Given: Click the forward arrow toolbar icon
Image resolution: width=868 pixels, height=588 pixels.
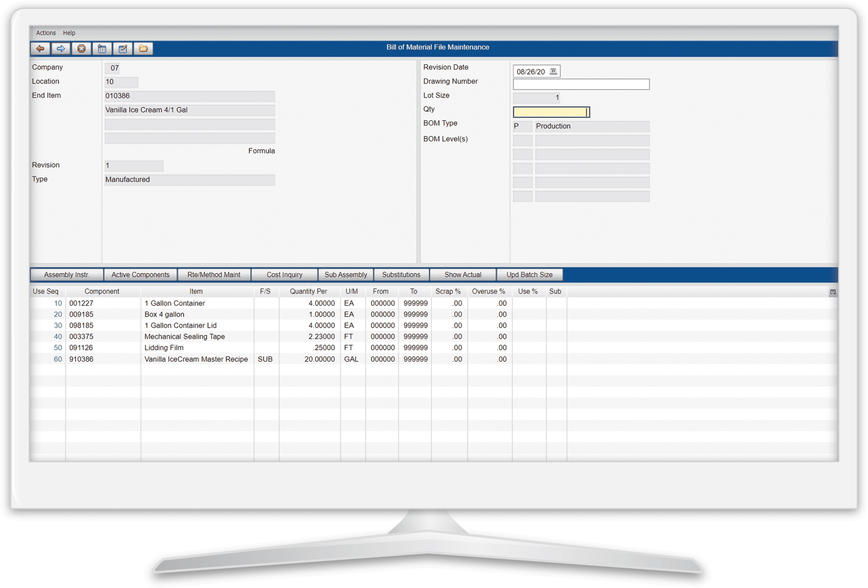Looking at the screenshot, I should coord(61,49).
